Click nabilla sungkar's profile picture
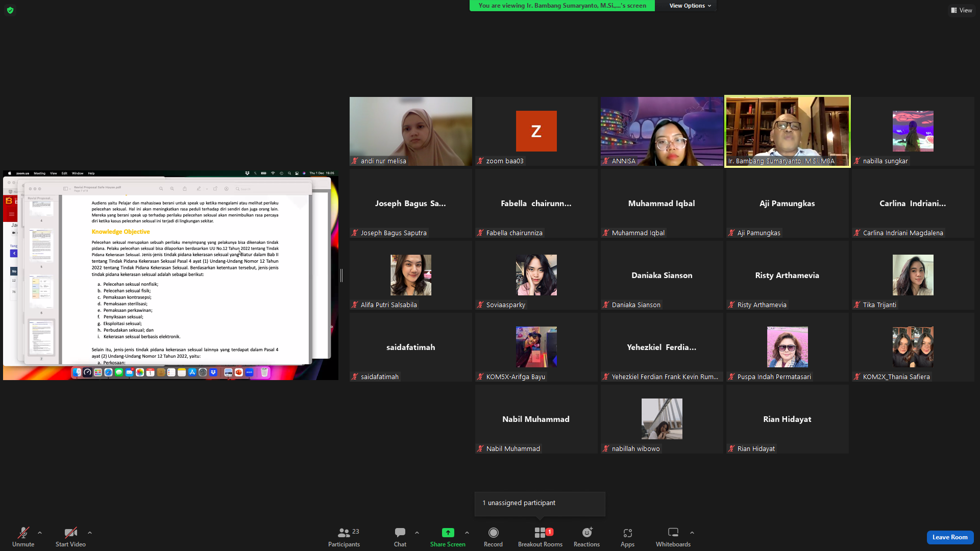The height and width of the screenshot is (551, 980). click(913, 131)
